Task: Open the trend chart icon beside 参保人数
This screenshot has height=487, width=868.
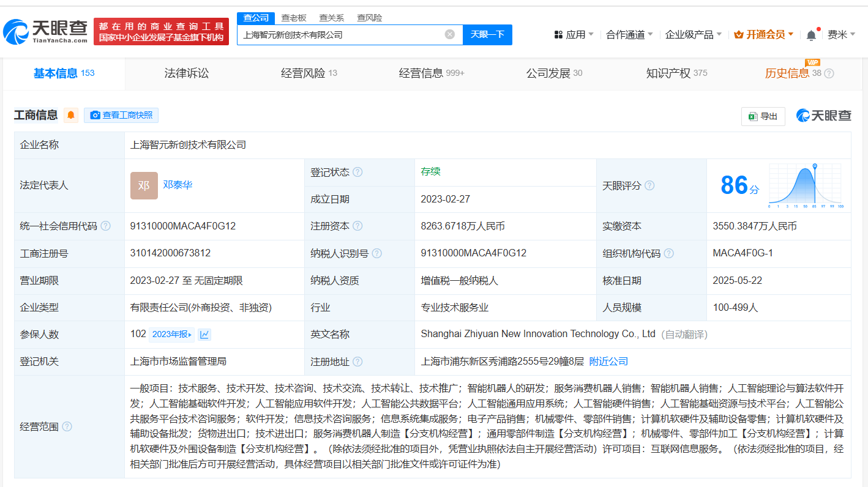Action: [204, 334]
